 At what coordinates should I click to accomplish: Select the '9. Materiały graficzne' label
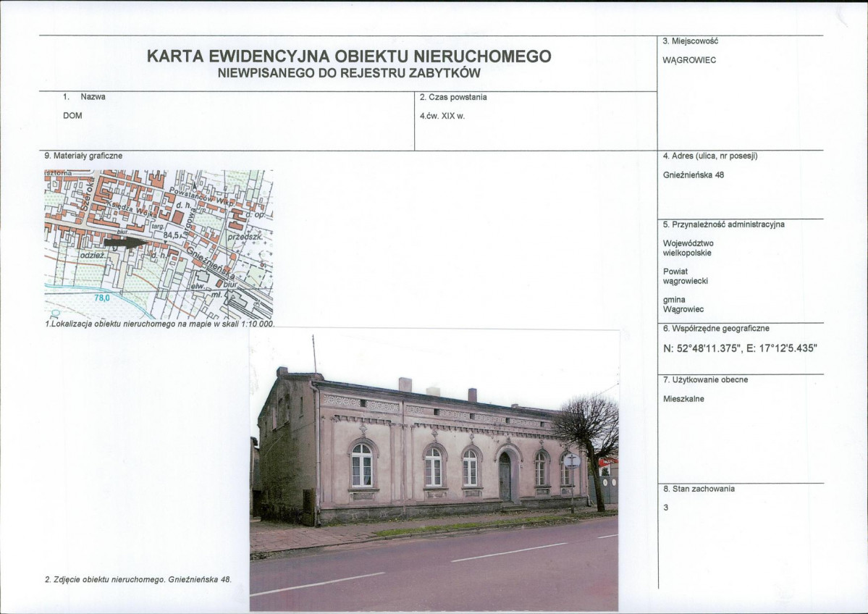coord(83,156)
